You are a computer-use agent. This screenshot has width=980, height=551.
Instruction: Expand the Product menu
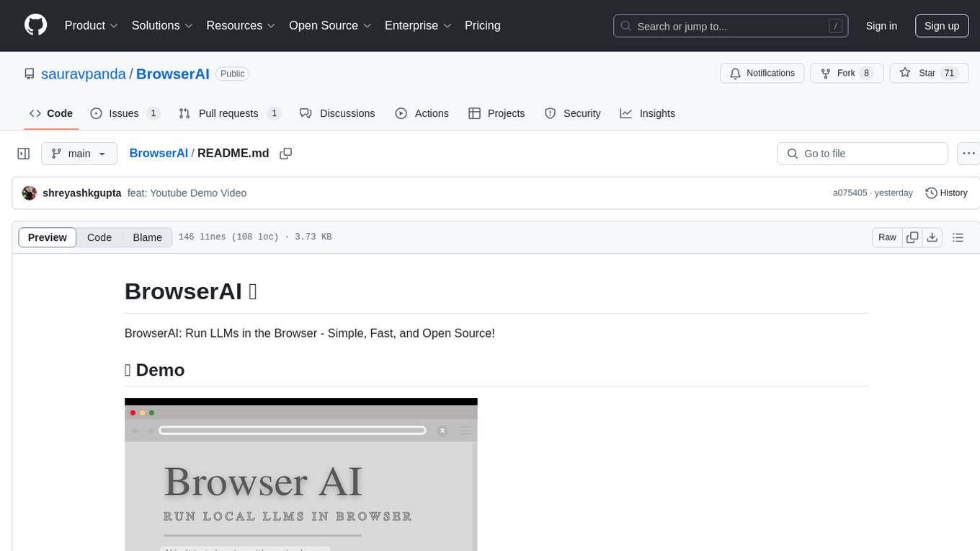point(92,25)
